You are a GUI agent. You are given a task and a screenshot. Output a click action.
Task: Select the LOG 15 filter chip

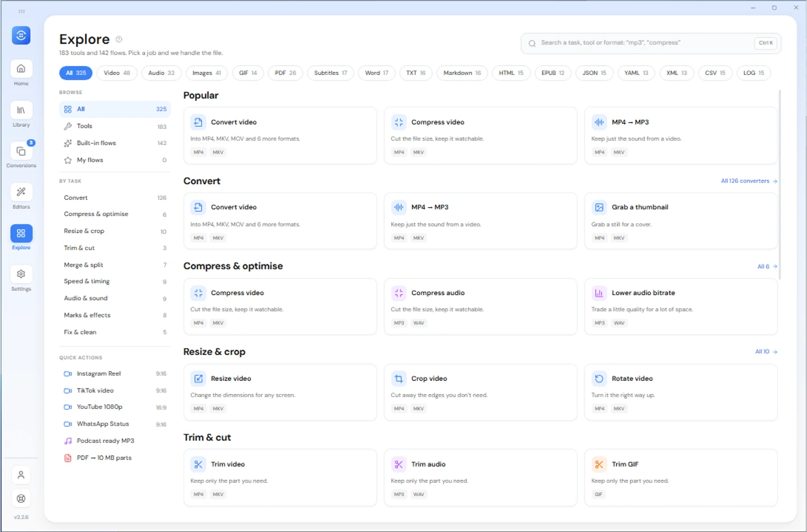[x=753, y=73]
